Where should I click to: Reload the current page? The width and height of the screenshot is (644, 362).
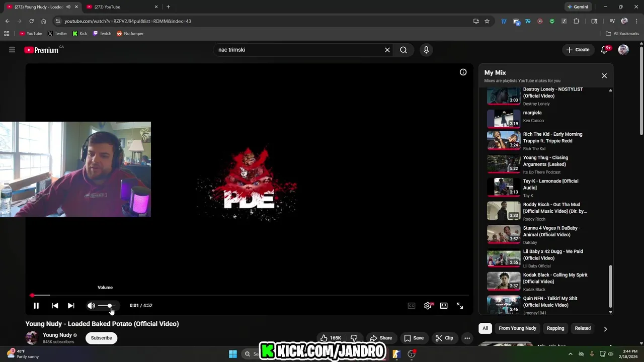pos(31,21)
